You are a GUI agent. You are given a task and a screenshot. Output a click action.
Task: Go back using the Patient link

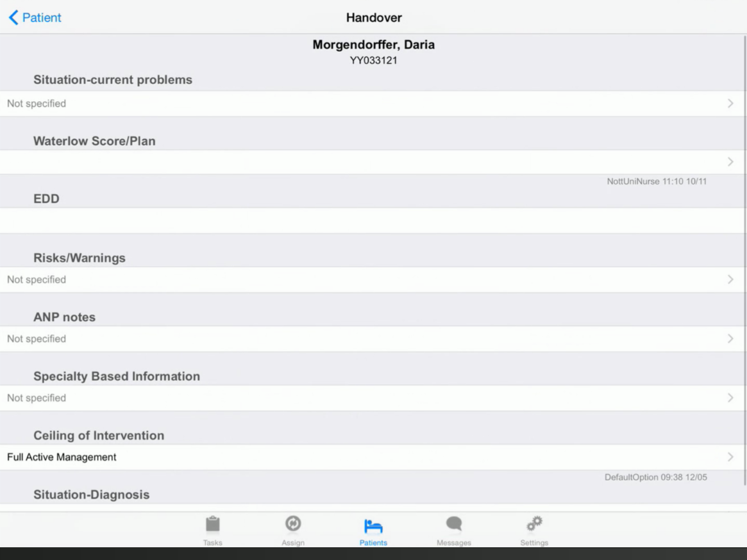[x=42, y=18]
